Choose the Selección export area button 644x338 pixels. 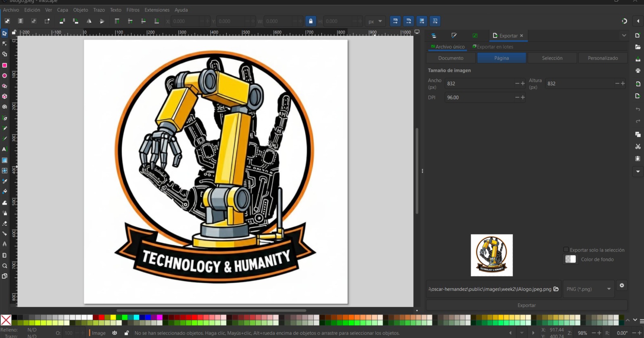(552, 58)
